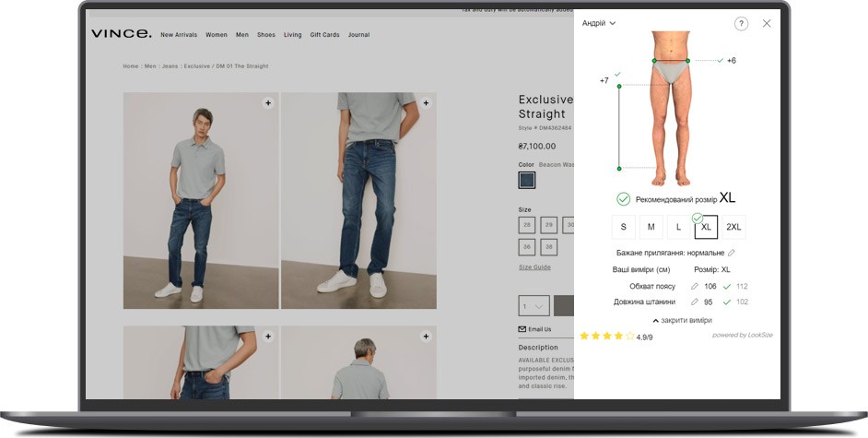Open the Size Guide link

click(x=534, y=267)
